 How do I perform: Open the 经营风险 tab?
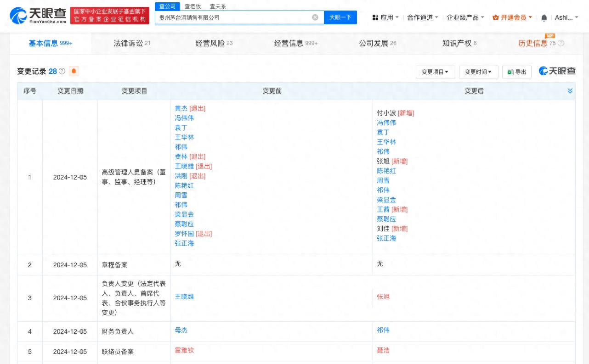214,43
